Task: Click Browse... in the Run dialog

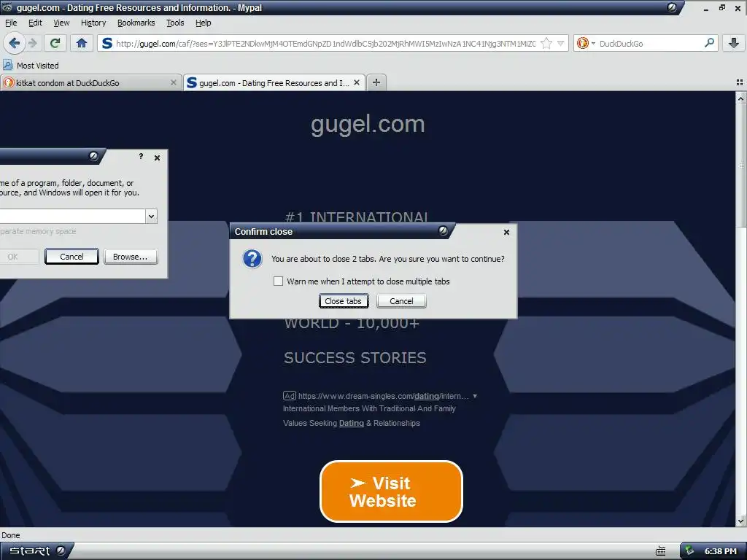Action: point(131,257)
